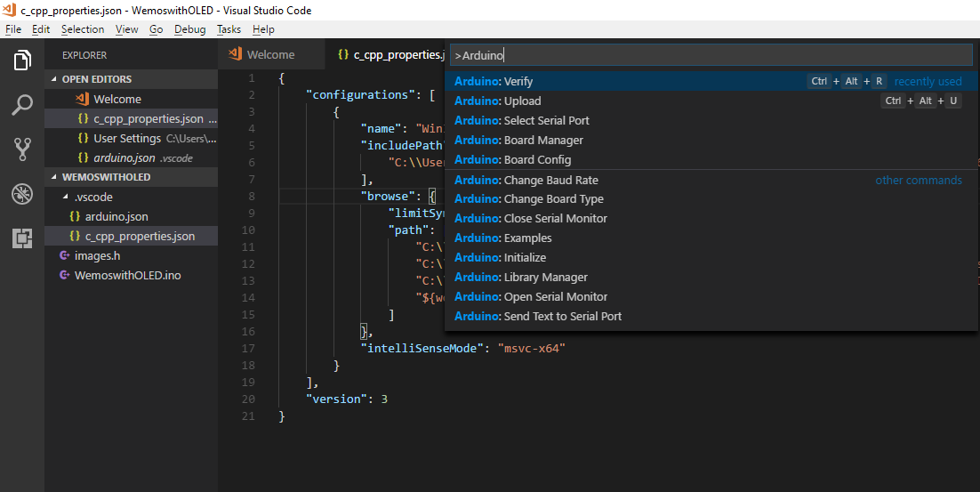
Task: Open the Explorer view in activity bar
Action: [22, 60]
